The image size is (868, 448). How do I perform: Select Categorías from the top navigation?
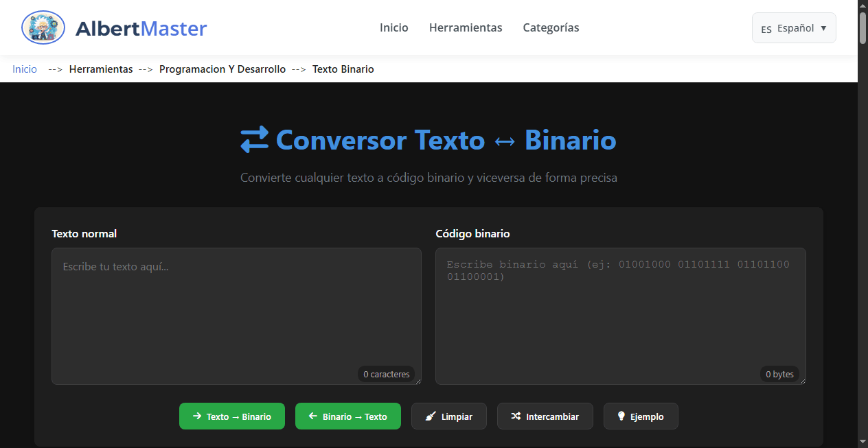(551, 27)
